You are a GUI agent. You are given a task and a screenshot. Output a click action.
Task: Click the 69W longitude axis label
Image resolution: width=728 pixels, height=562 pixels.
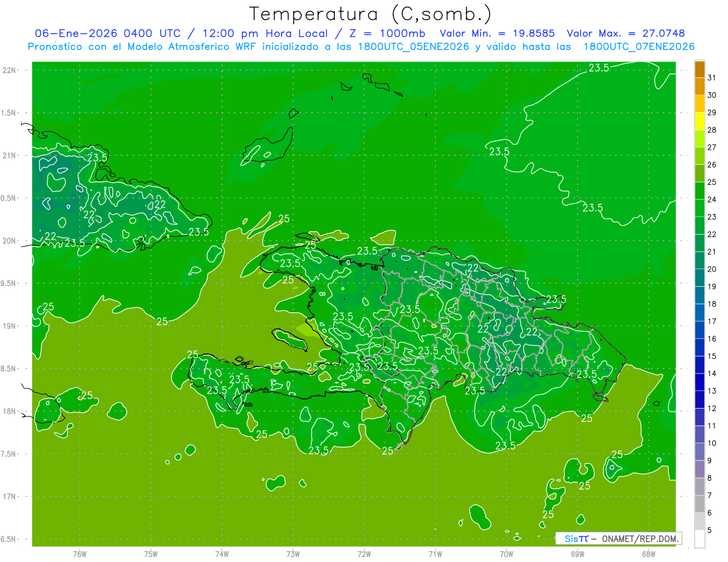578,554
